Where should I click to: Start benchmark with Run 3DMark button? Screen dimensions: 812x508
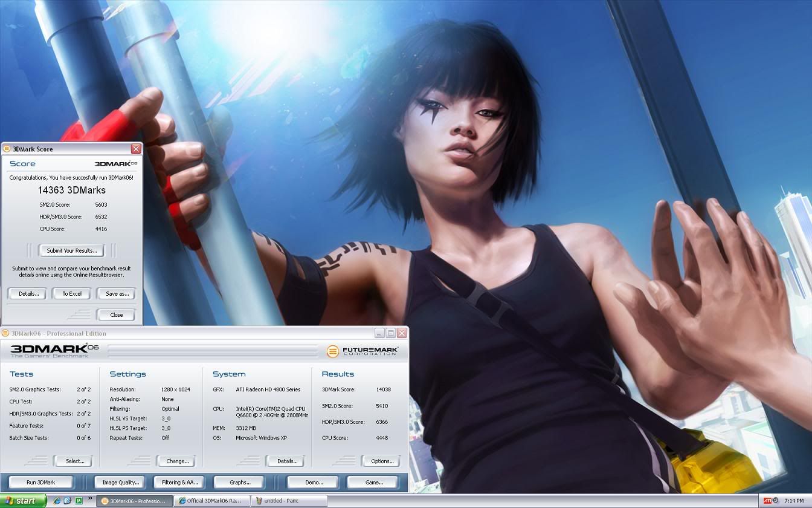click(40, 482)
